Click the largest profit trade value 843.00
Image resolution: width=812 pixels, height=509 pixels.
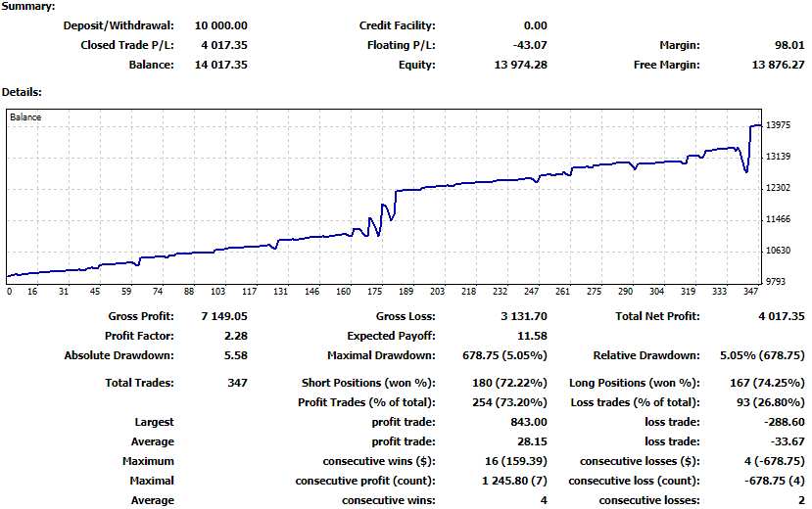(529, 422)
